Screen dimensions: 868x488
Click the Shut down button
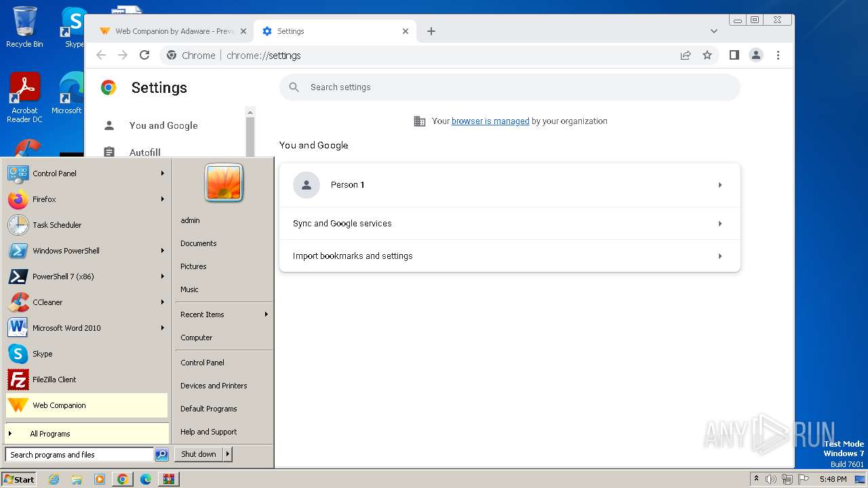click(199, 454)
